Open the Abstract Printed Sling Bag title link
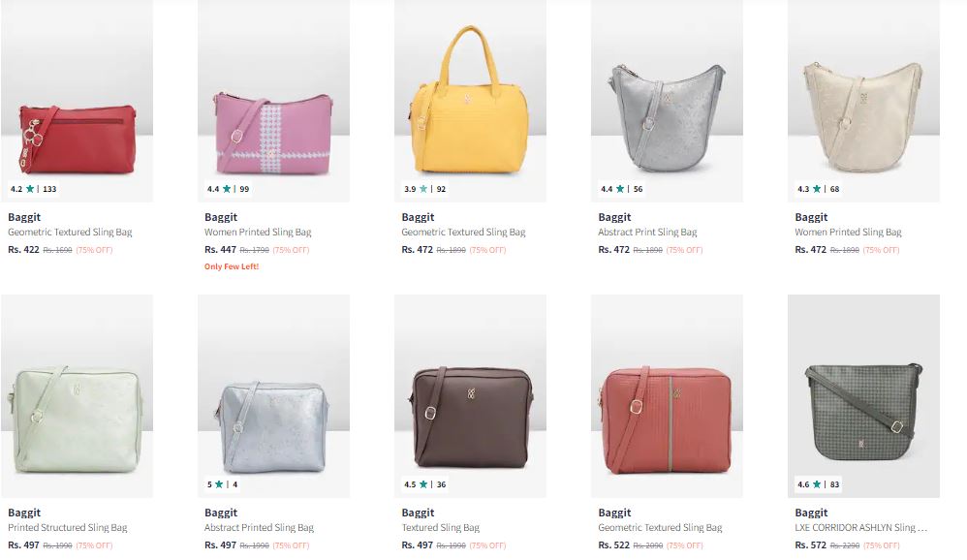 click(259, 527)
